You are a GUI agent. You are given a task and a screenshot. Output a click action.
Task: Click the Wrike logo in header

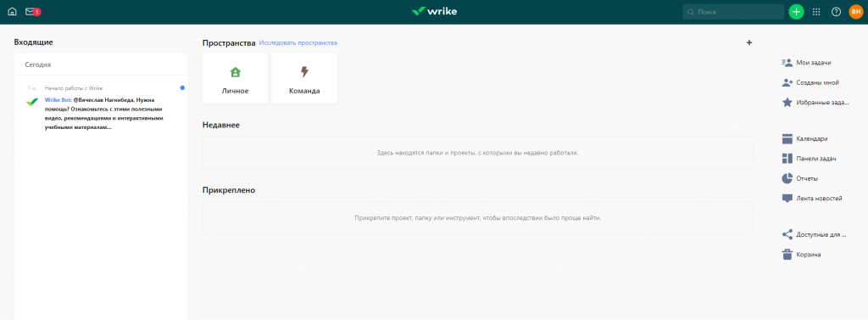click(x=434, y=11)
